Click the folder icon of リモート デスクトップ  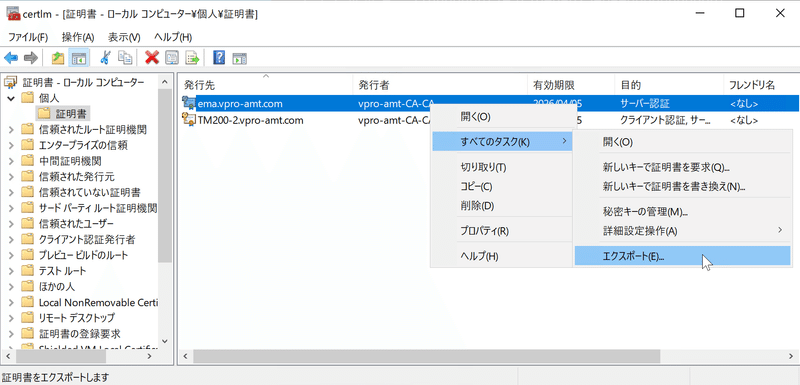click(28, 318)
